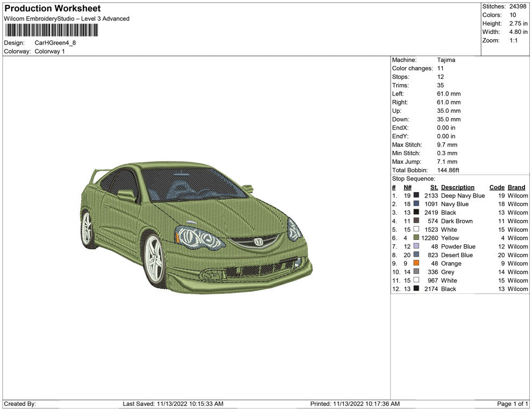Click the Production Worksheet title
Screen dimensions: 532x409
tap(53, 9)
